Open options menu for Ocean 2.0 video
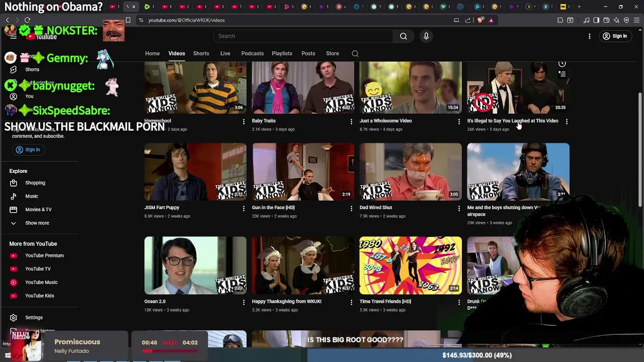The width and height of the screenshot is (644, 362). (x=244, y=302)
